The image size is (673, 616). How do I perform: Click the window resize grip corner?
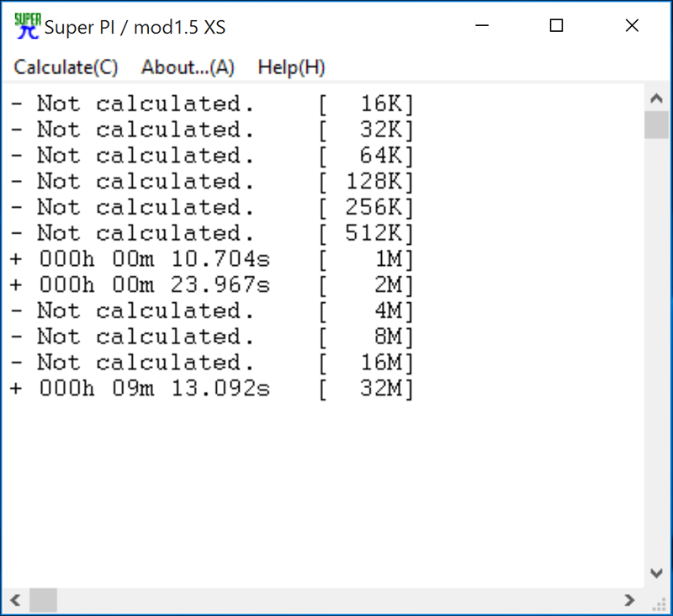659,603
